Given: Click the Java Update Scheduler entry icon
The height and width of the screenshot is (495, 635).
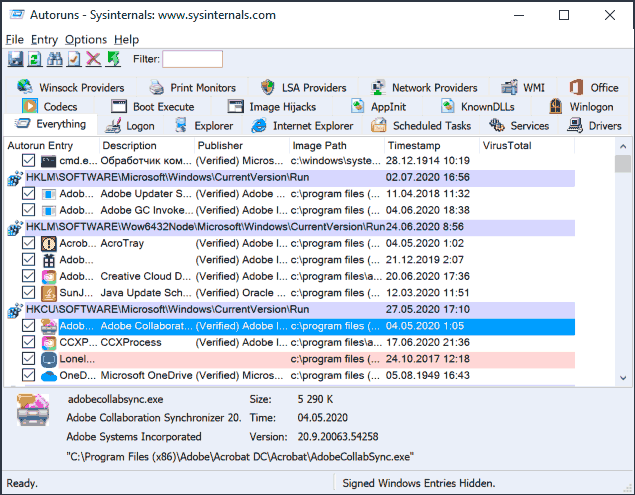Looking at the screenshot, I should click(x=49, y=293).
